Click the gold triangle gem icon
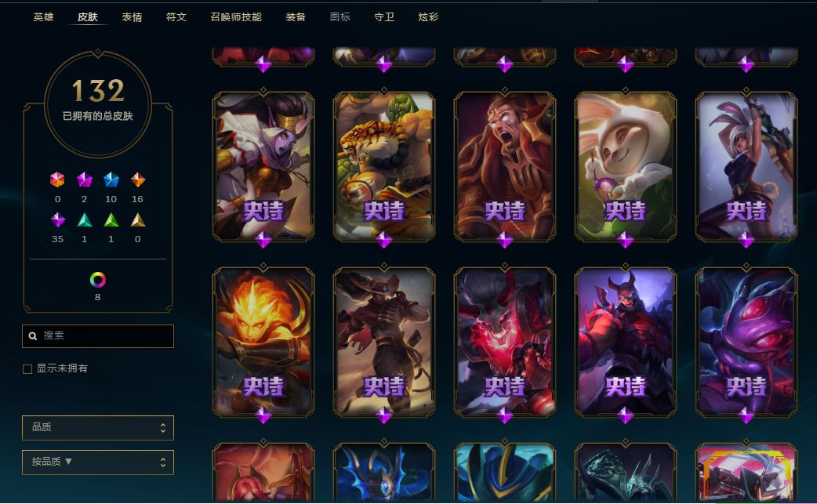This screenshot has width=817, height=504. click(137, 220)
